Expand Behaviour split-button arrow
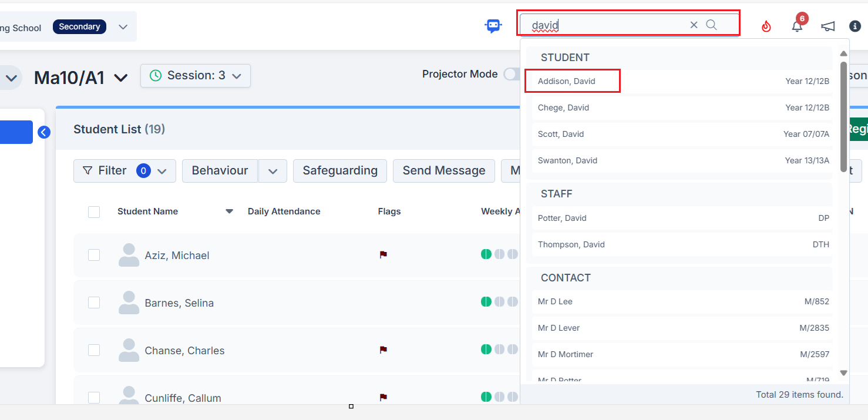868x420 pixels. click(272, 171)
